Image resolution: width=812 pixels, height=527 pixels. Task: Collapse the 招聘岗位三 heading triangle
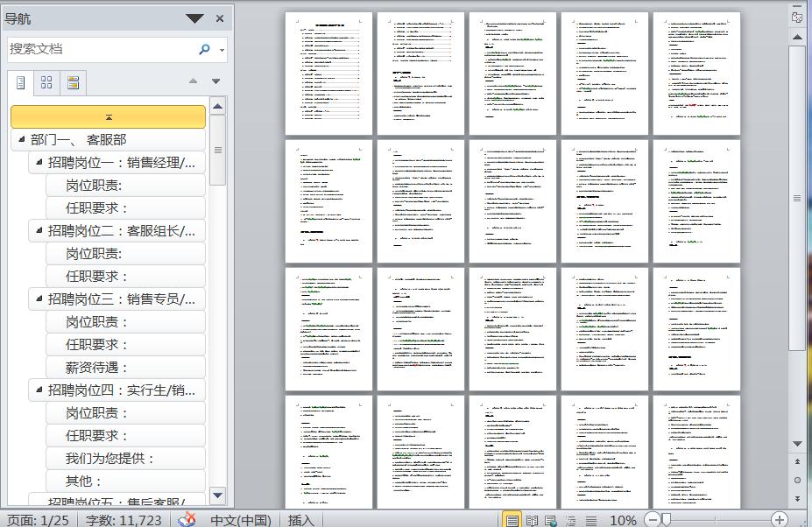pyautogui.click(x=39, y=299)
